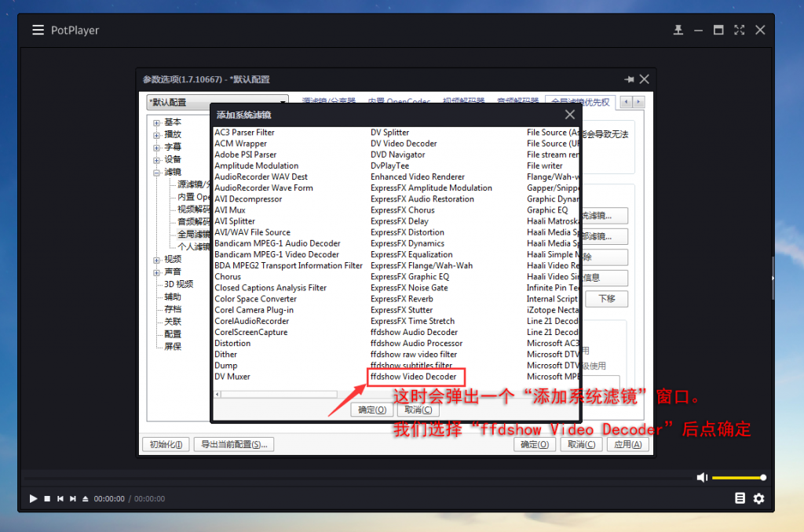Click 初始化(I) to reset settings
Image resolution: width=804 pixels, height=532 pixels.
coord(166,444)
